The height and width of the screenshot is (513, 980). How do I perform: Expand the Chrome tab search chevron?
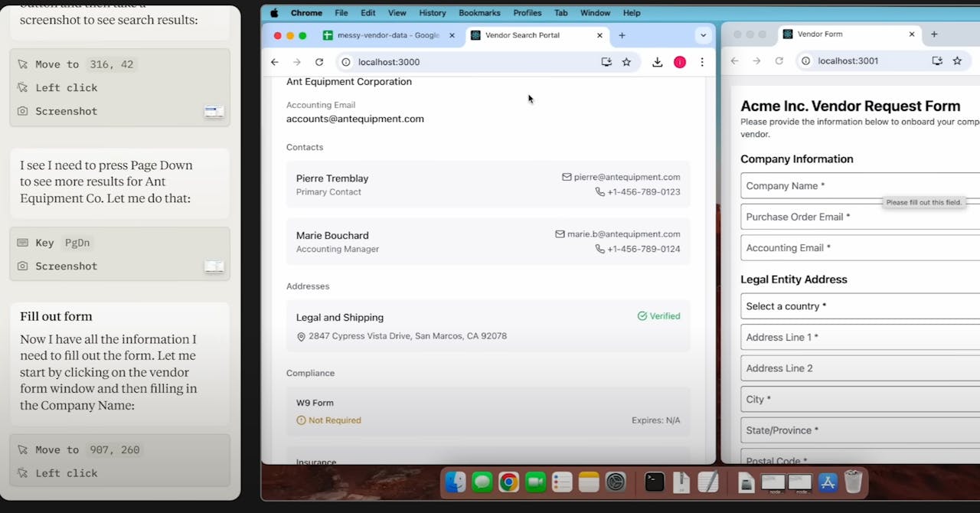[703, 35]
